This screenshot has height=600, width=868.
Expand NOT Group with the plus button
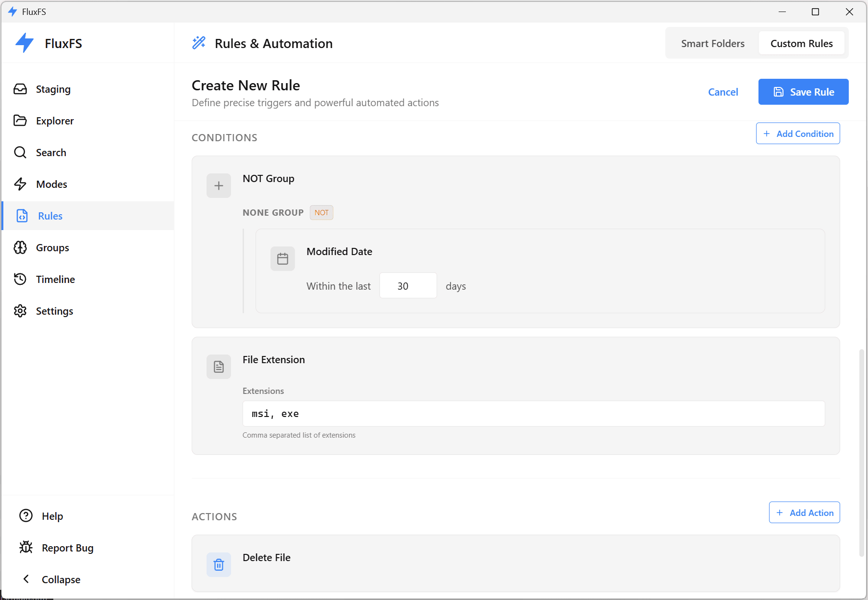tap(219, 185)
